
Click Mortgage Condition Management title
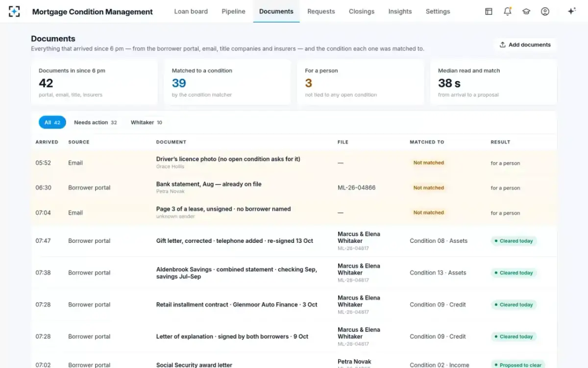(93, 12)
